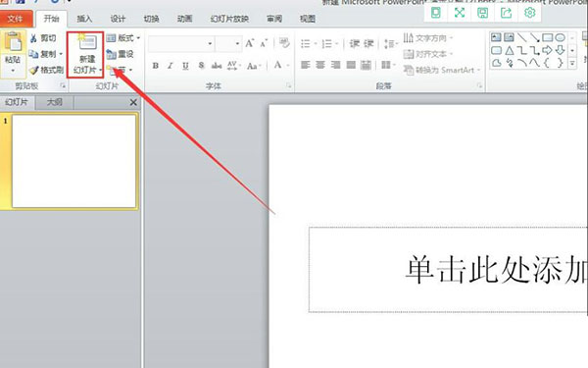Expand the shapes gallery More arrow
588x368 pixels.
[x=572, y=64]
